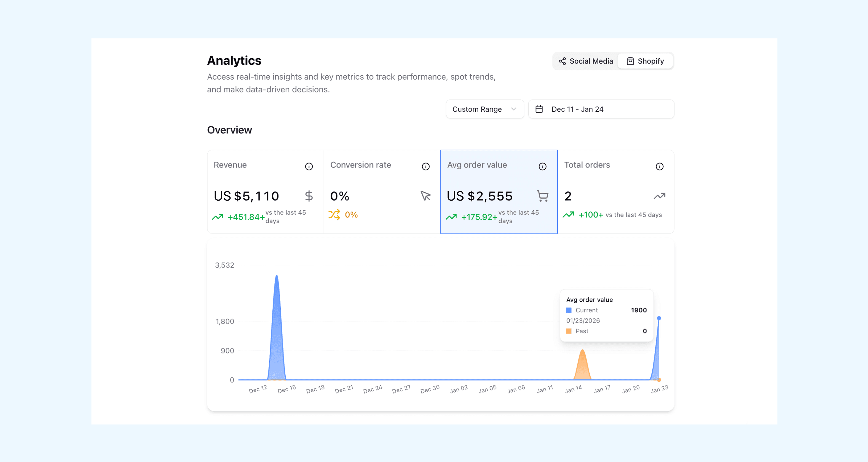Click the cursor icon in Conversion rate

click(x=425, y=196)
